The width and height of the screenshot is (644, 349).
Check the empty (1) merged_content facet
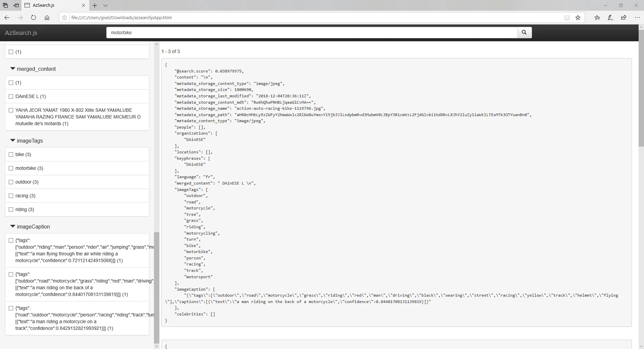11,83
